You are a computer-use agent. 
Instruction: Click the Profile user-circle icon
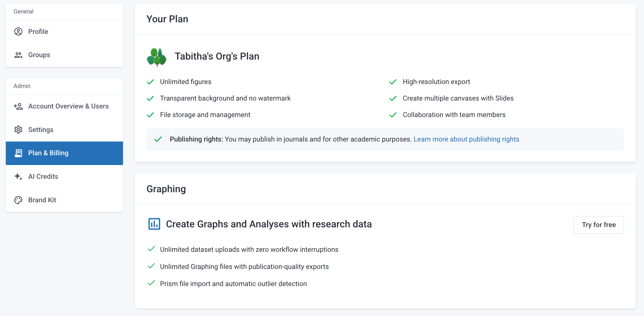pyautogui.click(x=18, y=31)
